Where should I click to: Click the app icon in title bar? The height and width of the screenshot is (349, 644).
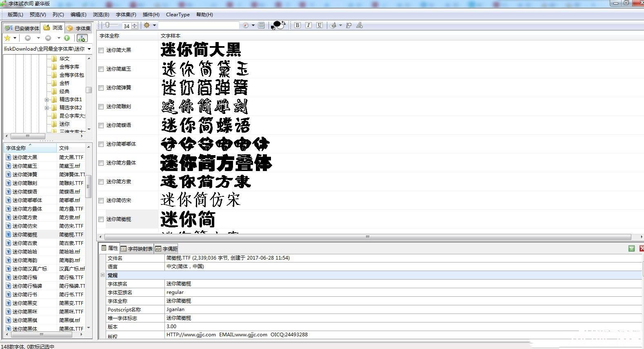pos(4,3)
